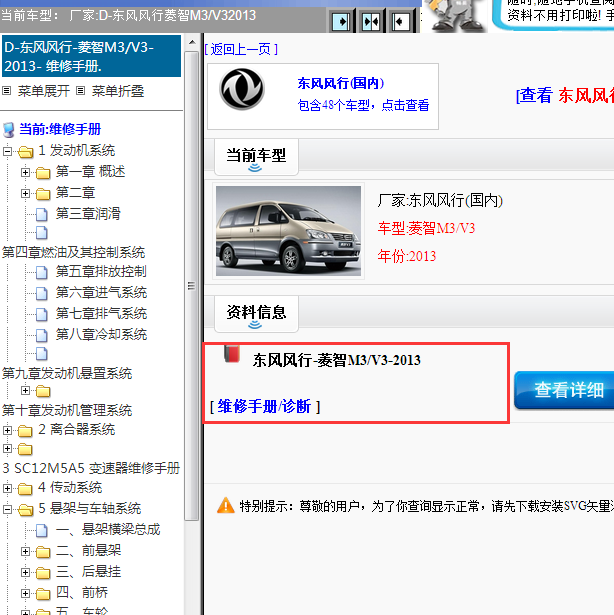Image resolution: width=614 pixels, height=615 pixels.
Task: Click document icon of 第三章润滑
Action: (42, 215)
